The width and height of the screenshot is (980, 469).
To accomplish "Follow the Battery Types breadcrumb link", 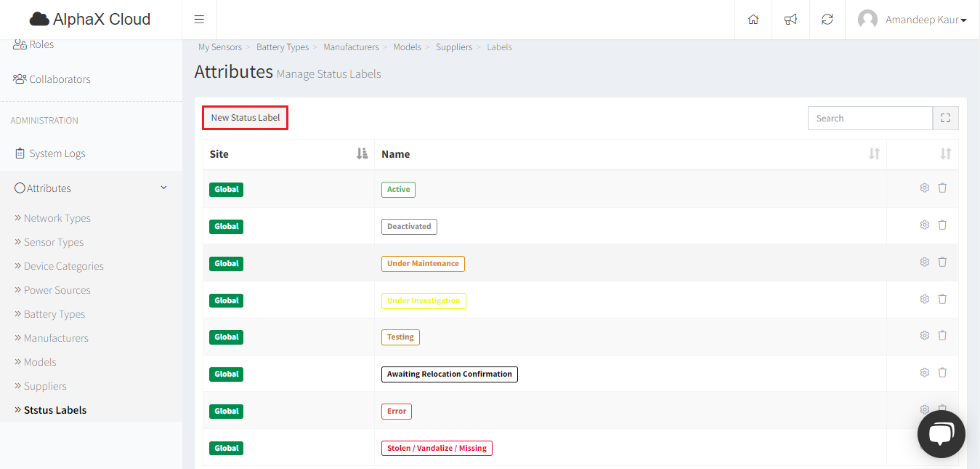I will [x=283, y=47].
